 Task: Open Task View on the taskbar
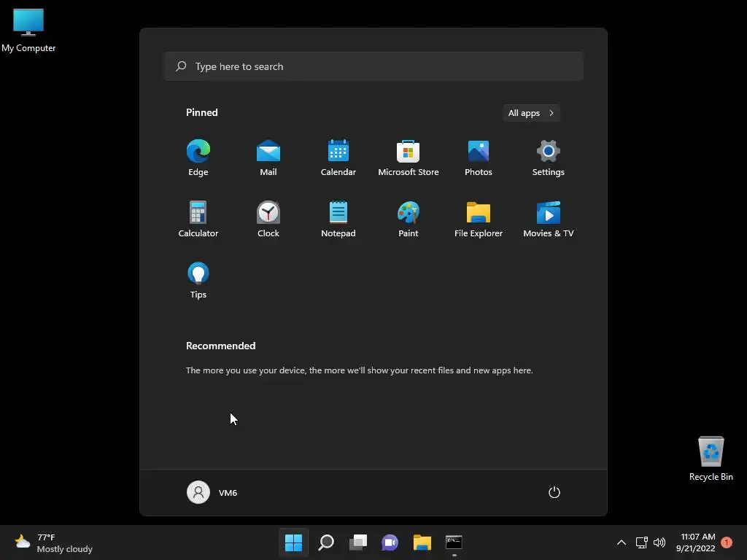pyautogui.click(x=358, y=542)
